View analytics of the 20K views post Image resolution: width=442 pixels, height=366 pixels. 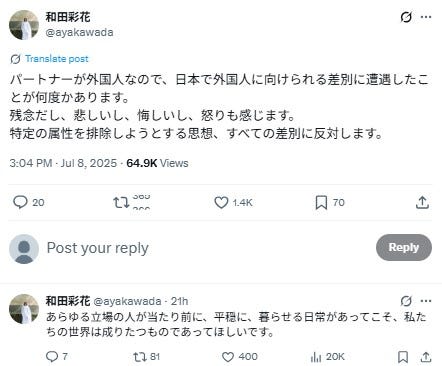tap(315, 357)
